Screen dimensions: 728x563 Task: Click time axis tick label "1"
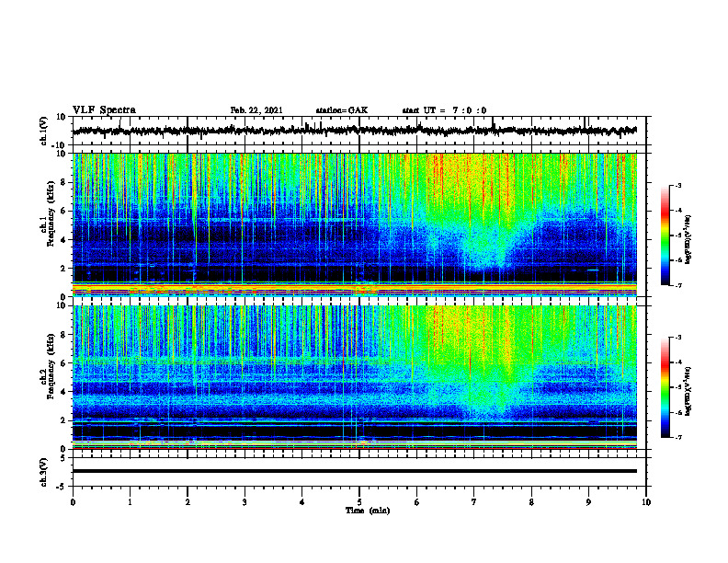click(130, 502)
